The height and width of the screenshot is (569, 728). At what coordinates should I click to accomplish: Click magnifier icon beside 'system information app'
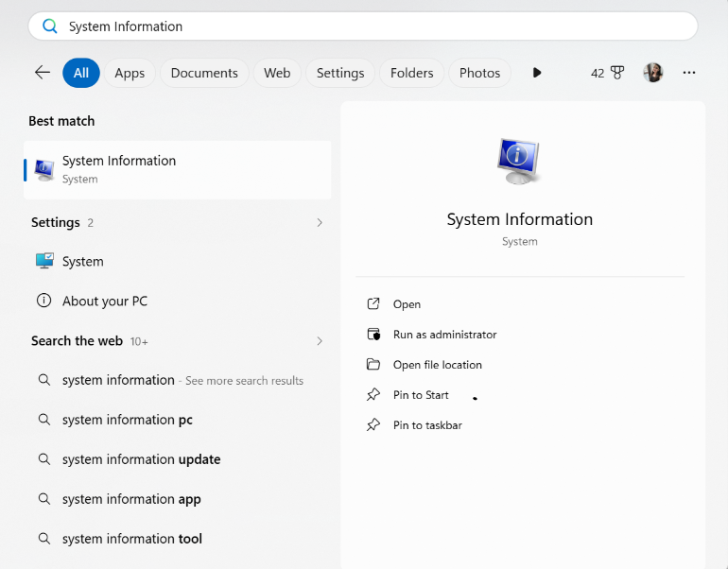(44, 499)
